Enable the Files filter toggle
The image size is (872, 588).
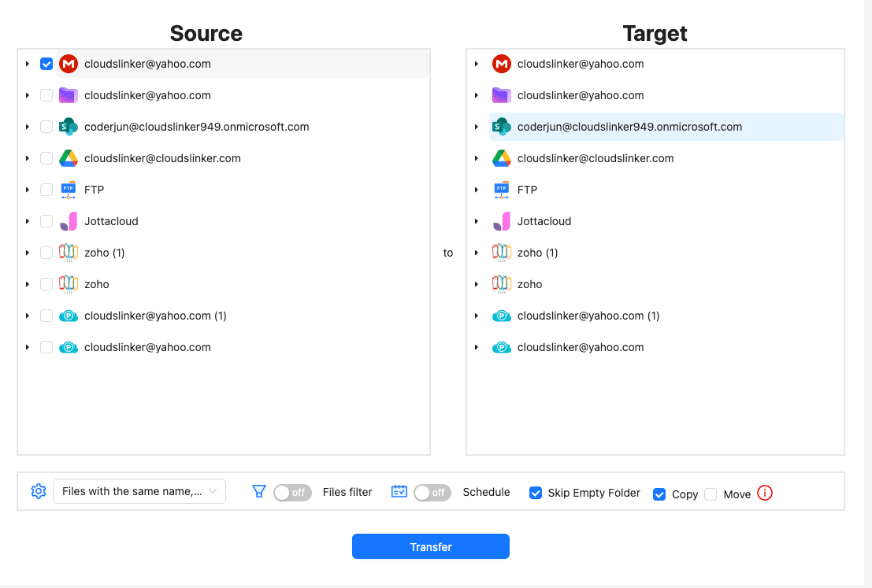coord(291,492)
